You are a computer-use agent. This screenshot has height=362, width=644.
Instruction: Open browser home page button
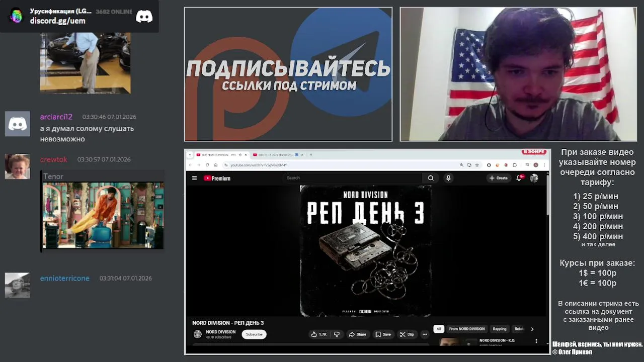216,165
